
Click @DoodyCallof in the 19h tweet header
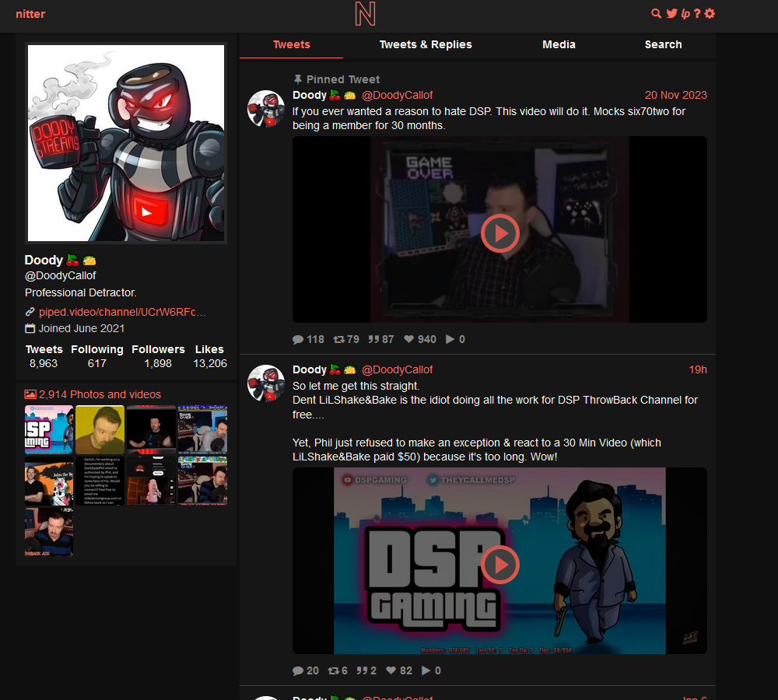397,369
